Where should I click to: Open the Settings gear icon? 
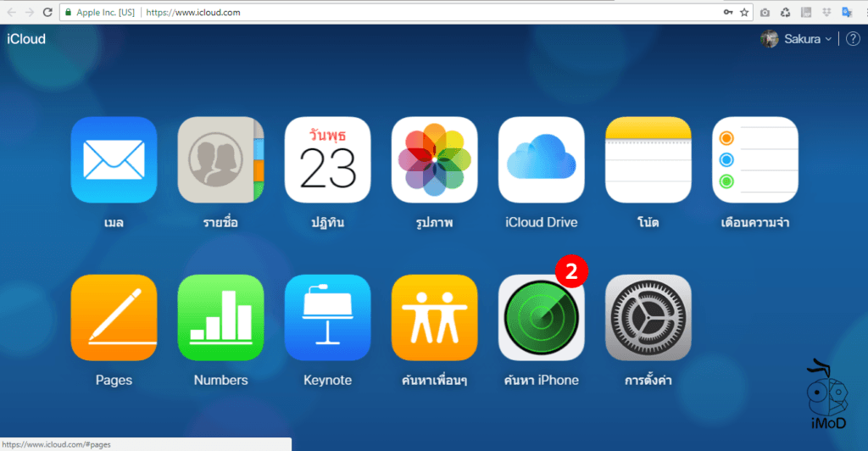[648, 318]
